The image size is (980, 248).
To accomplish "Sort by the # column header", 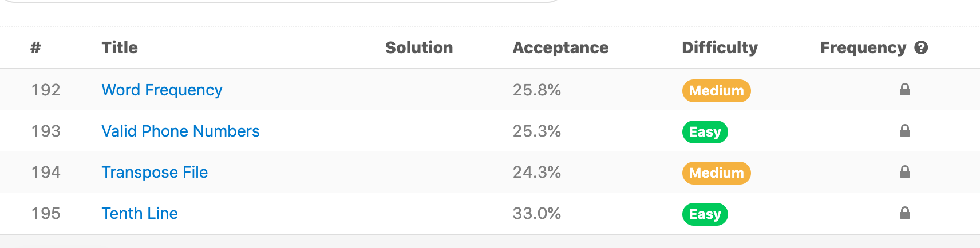I will point(35,48).
